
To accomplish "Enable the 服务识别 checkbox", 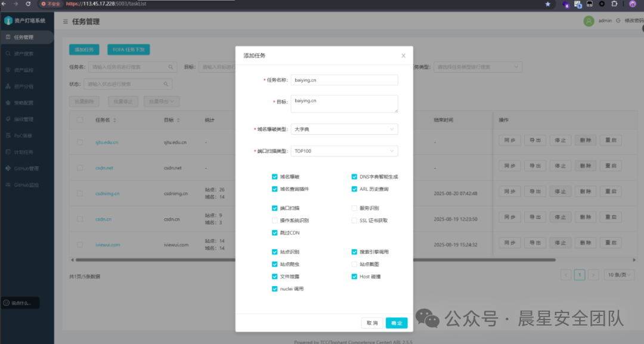I will tap(354, 208).
